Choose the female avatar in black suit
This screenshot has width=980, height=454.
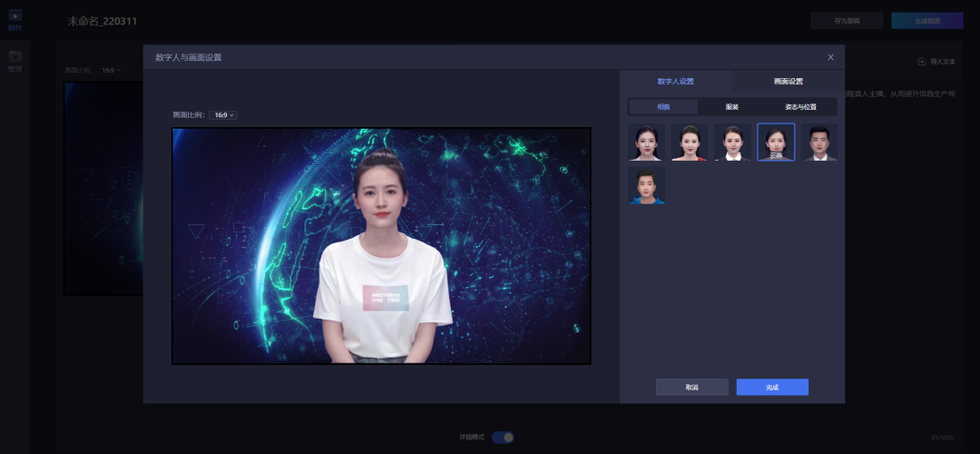click(732, 142)
